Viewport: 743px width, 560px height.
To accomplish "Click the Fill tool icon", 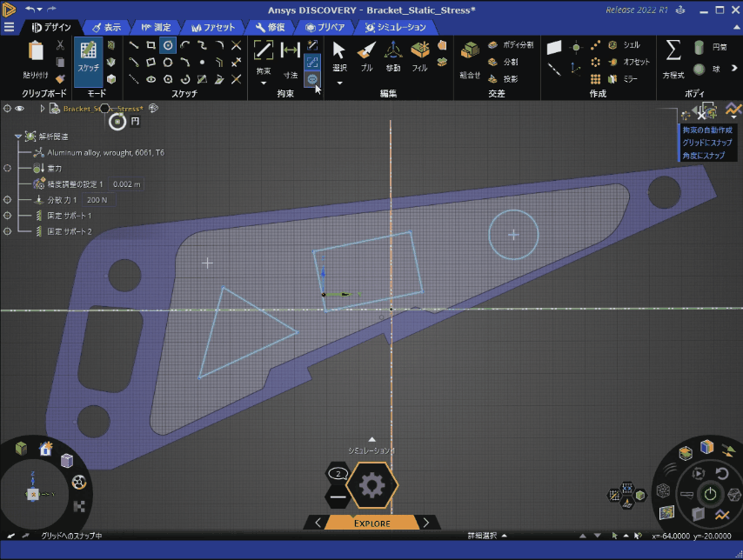I will (420, 50).
